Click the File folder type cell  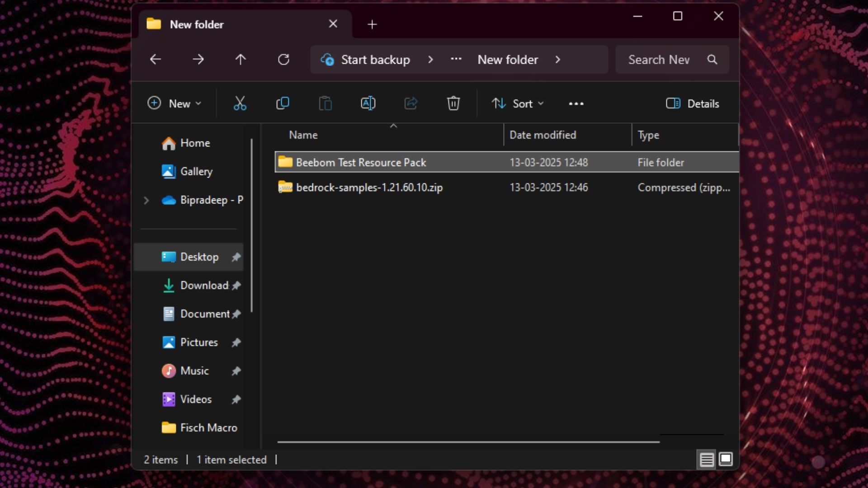click(x=660, y=162)
